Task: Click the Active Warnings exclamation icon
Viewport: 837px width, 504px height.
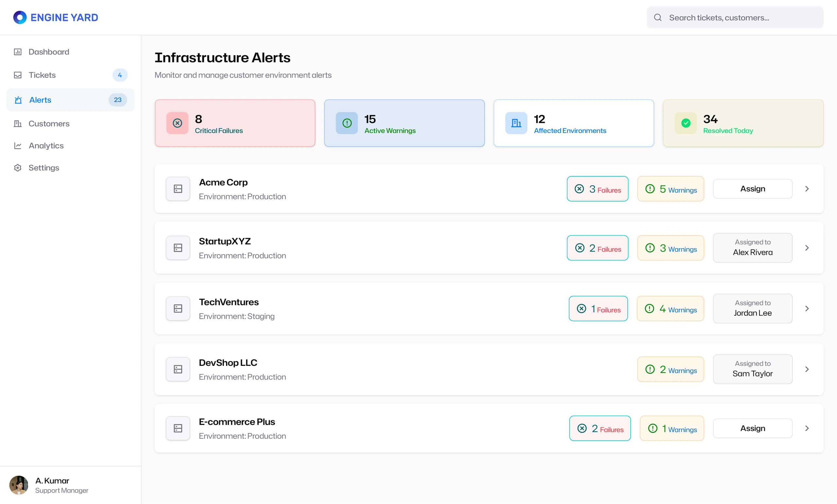Action: pyautogui.click(x=347, y=123)
